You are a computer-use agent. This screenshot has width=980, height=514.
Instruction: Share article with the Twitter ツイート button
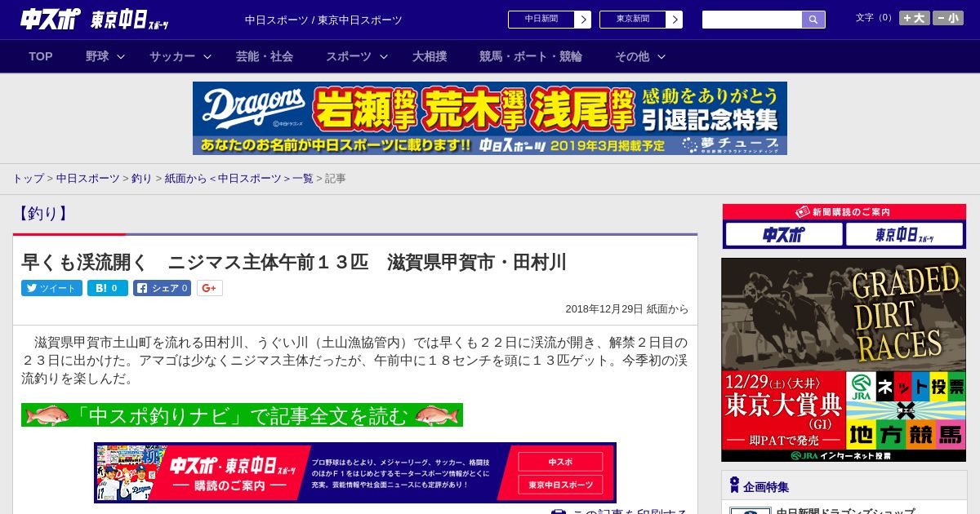tap(51, 288)
